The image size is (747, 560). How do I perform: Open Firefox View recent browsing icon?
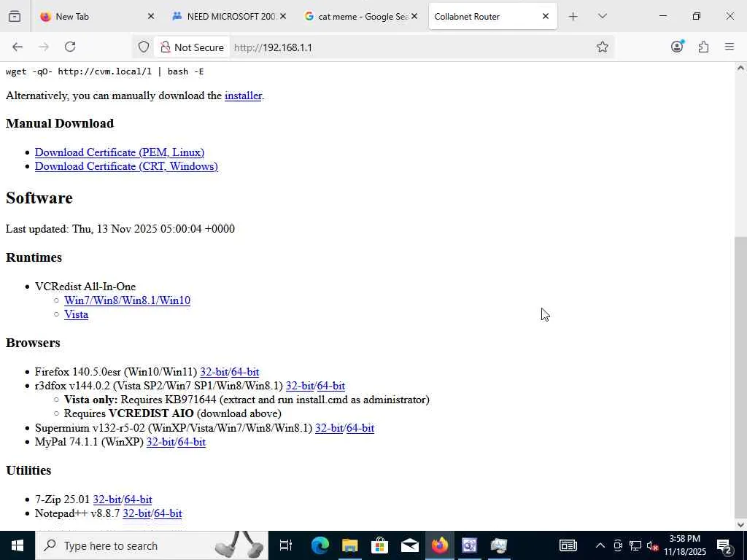(x=15, y=16)
